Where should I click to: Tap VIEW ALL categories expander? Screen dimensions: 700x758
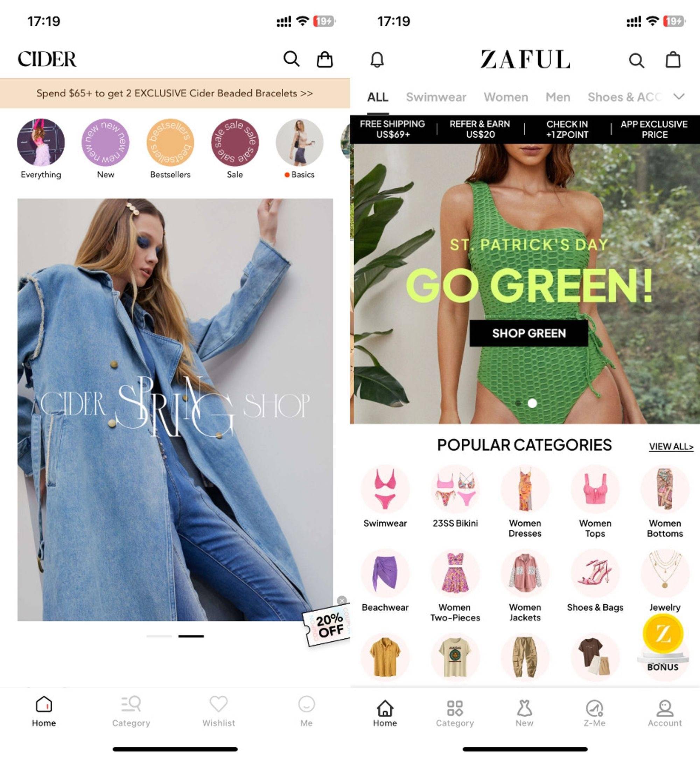tap(667, 446)
